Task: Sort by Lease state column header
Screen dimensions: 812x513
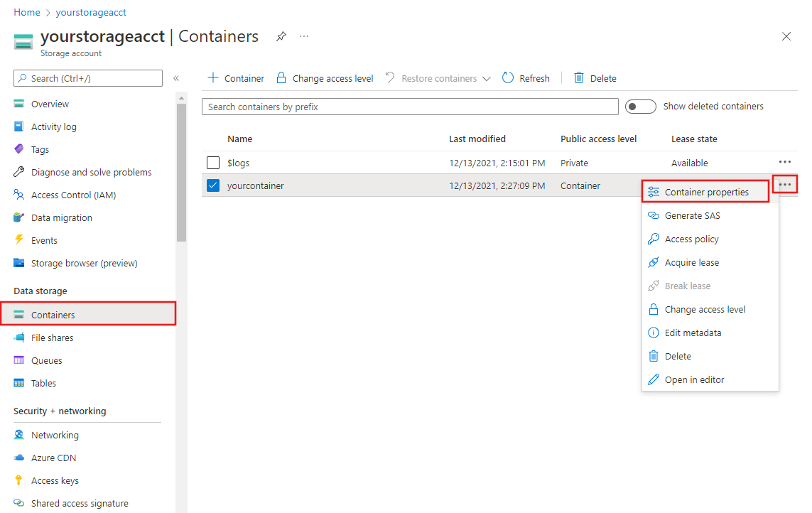Action: pyautogui.click(x=694, y=139)
